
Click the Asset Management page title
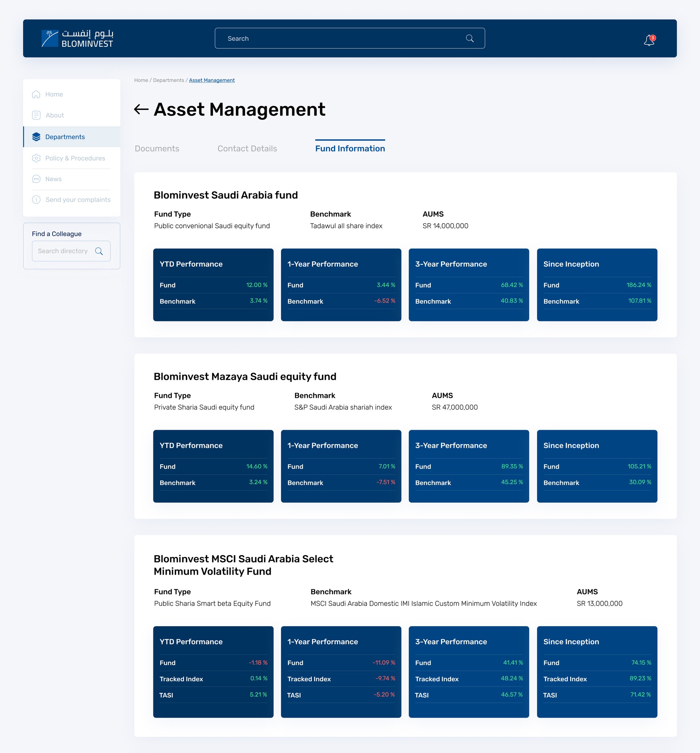(239, 110)
